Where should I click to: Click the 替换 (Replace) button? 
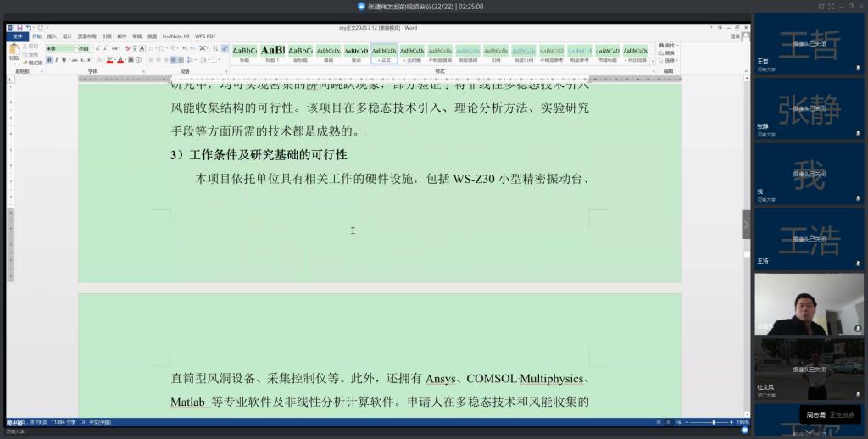tap(668, 53)
